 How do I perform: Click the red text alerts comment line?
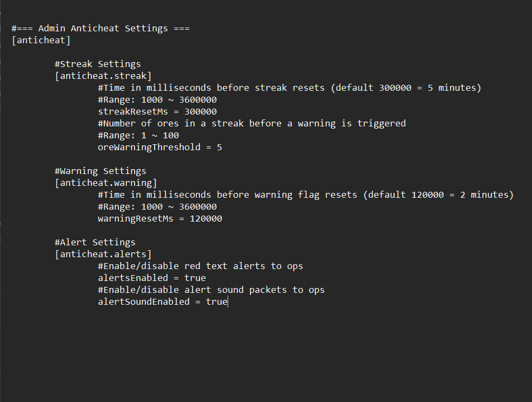[200, 266]
